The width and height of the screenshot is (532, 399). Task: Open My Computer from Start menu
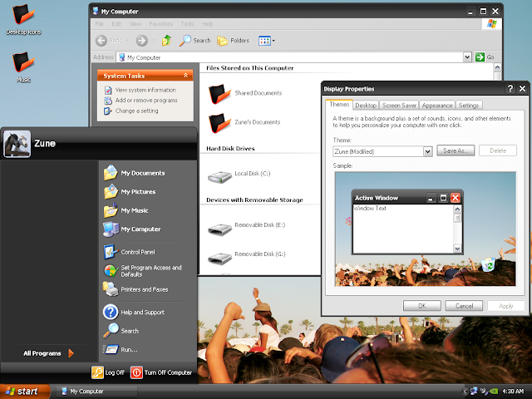132,229
